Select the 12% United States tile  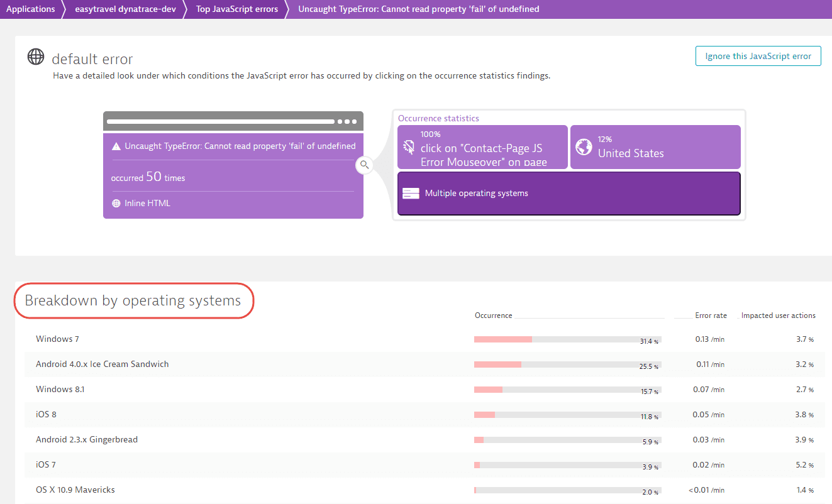655,147
